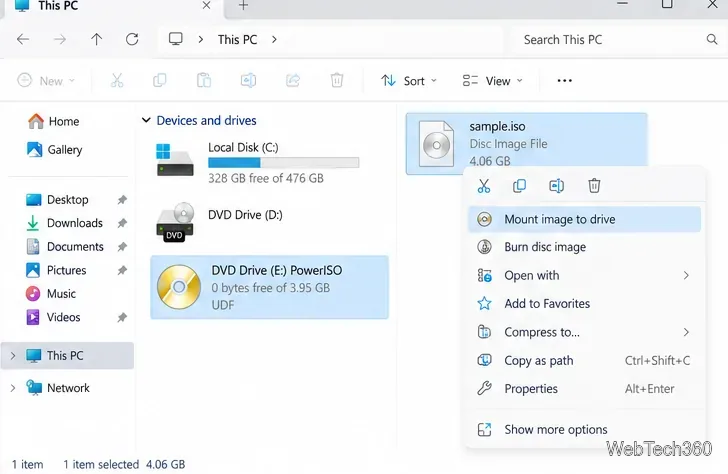Choose Burn disc image
The height and width of the screenshot is (474, 728).
pos(585,247)
